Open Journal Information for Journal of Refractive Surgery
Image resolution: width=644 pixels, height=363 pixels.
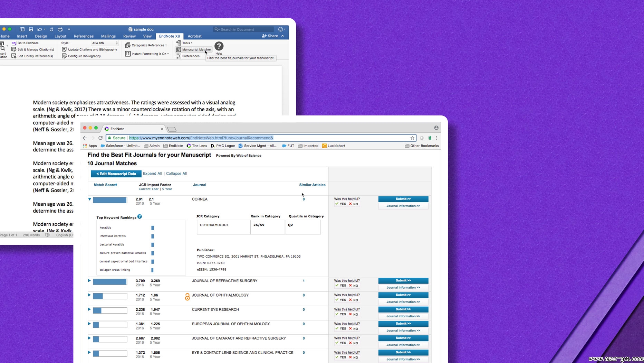(x=403, y=288)
